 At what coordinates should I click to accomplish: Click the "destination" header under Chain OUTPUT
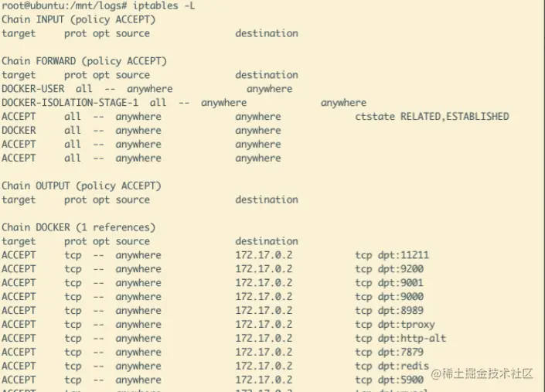267,200
